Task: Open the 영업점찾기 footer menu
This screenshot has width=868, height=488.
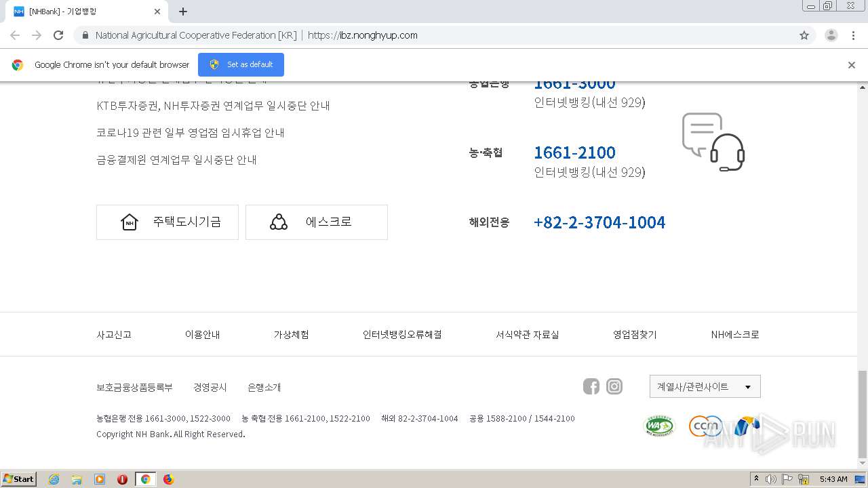Action: (x=635, y=335)
